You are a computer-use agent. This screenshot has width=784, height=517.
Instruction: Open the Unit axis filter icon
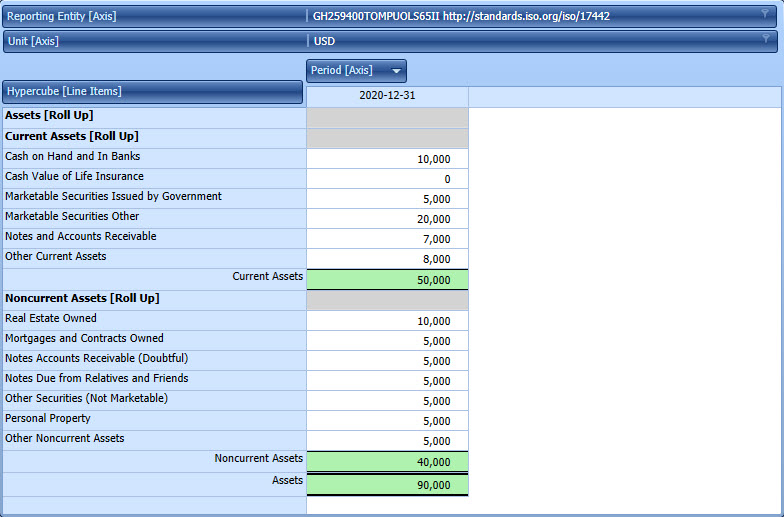[766, 38]
